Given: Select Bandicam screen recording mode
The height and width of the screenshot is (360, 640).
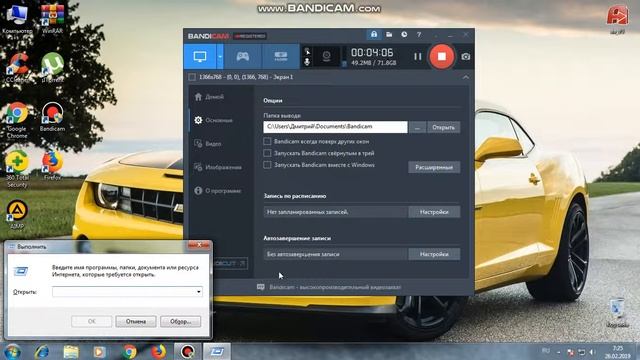Looking at the screenshot, I should pos(200,57).
